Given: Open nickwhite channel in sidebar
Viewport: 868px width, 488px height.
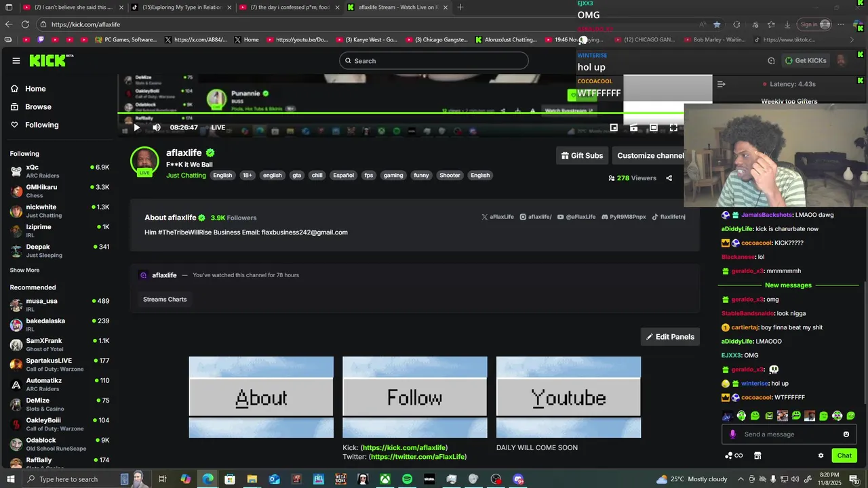Looking at the screenshot, I should click(x=60, y=211).
